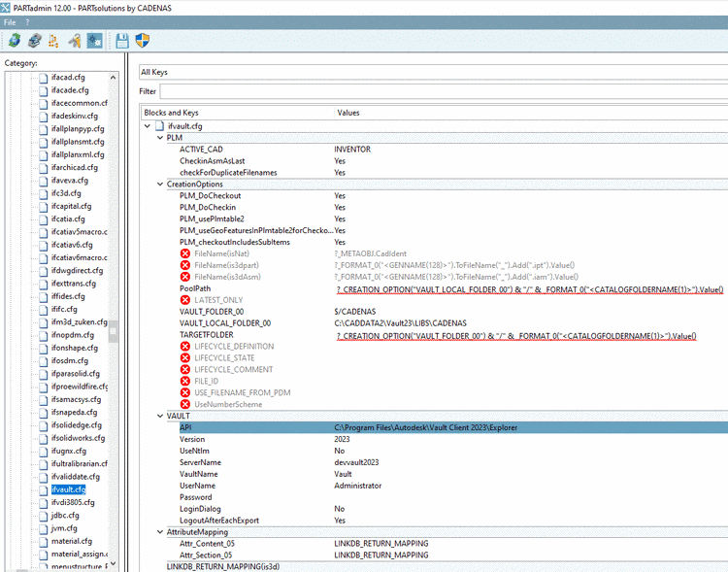728x572 pixels.
Task: Save changes with the floppy disk icon
Action: point(122,41)
